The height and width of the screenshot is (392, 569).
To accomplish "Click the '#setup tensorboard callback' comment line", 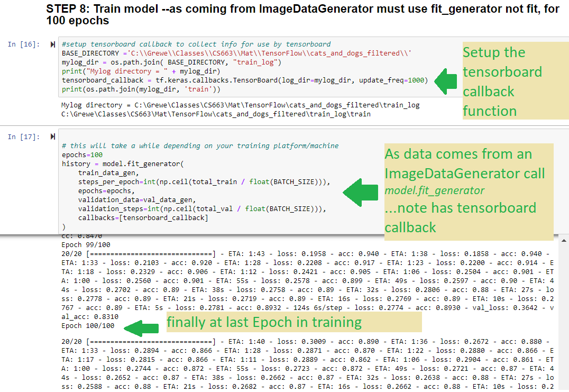I will point(196,44).
